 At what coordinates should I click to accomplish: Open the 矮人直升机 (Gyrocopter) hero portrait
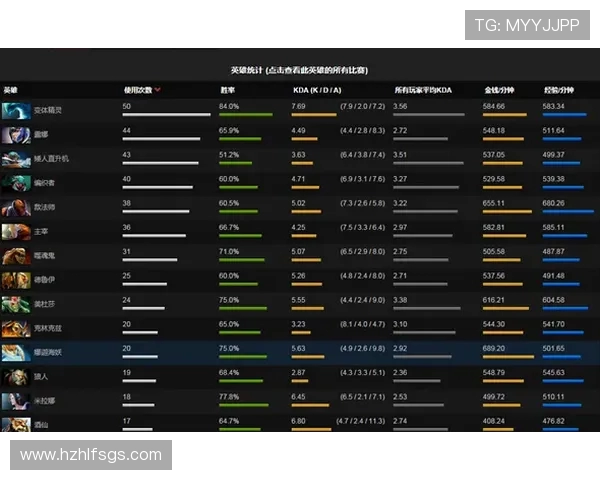(16, 159)
